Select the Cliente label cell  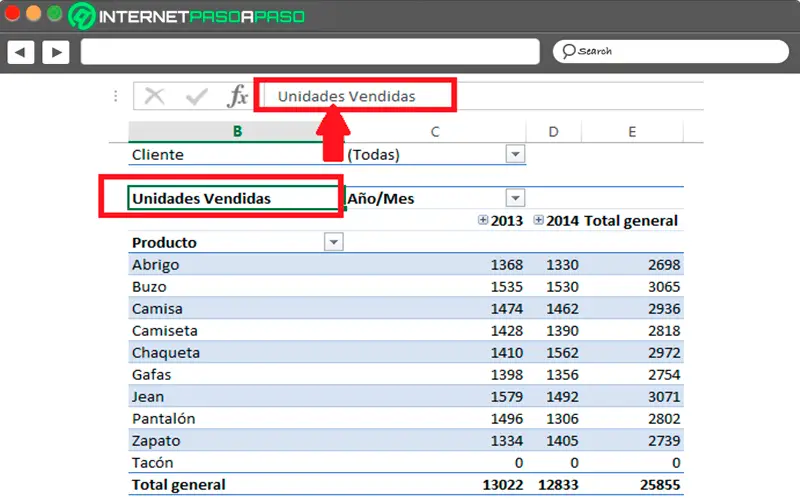click(x=158, y=154)
